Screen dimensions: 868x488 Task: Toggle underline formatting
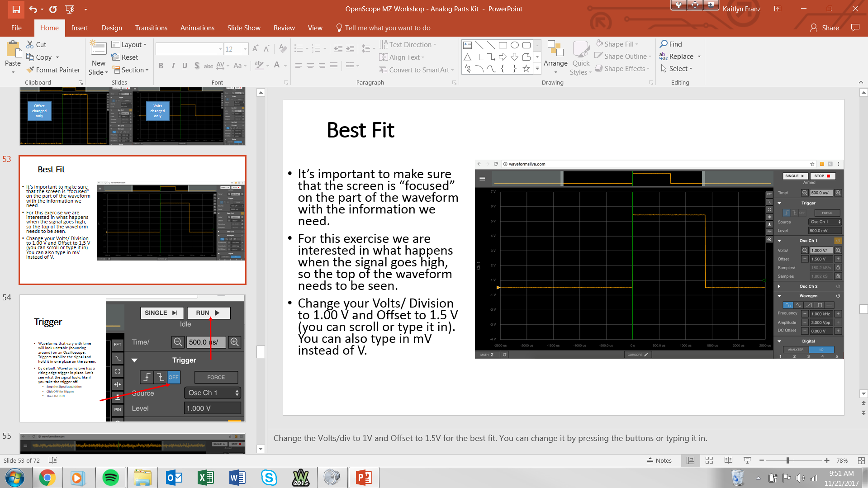pyautogui.click(x=185, y=65)
